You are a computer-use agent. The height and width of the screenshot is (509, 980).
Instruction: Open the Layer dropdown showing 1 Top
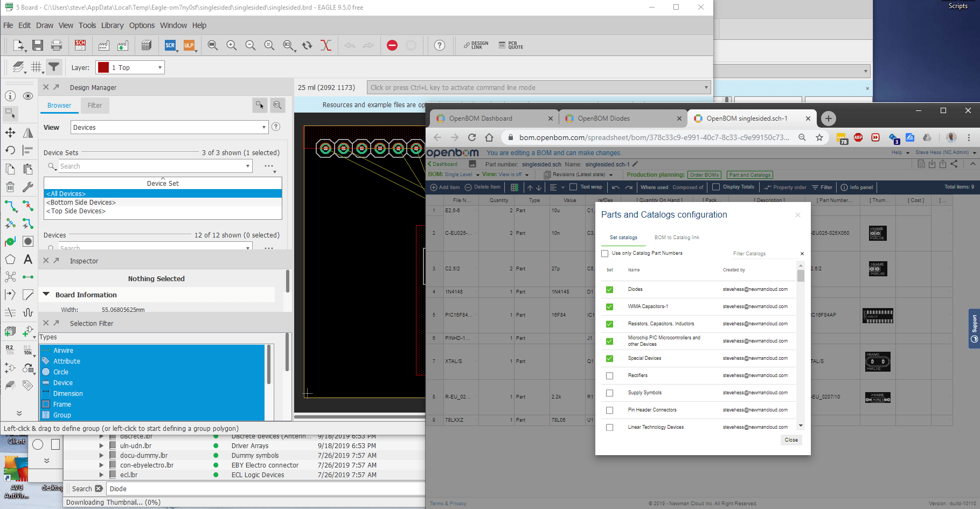130,67
